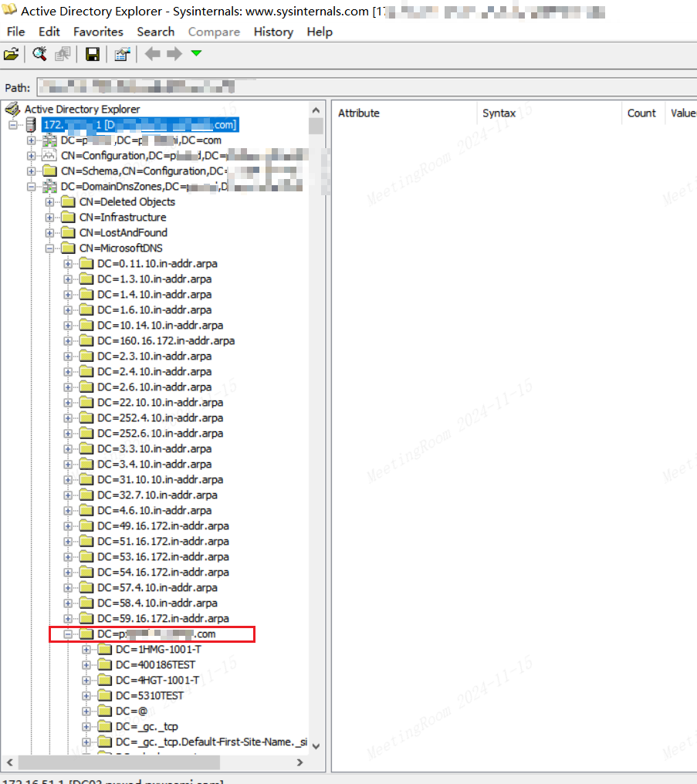Click the Syntax column header

pyautogui.click(x=499, y=113)
